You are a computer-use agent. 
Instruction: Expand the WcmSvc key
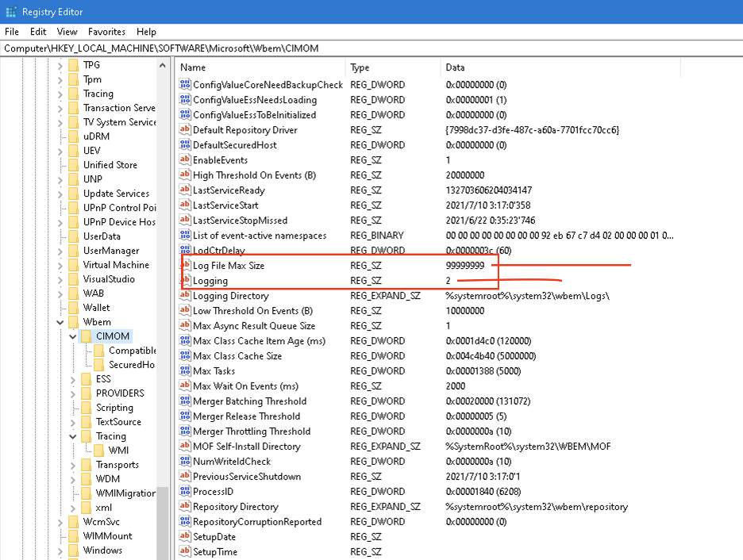pyautogui.click(x=60, y=522)
